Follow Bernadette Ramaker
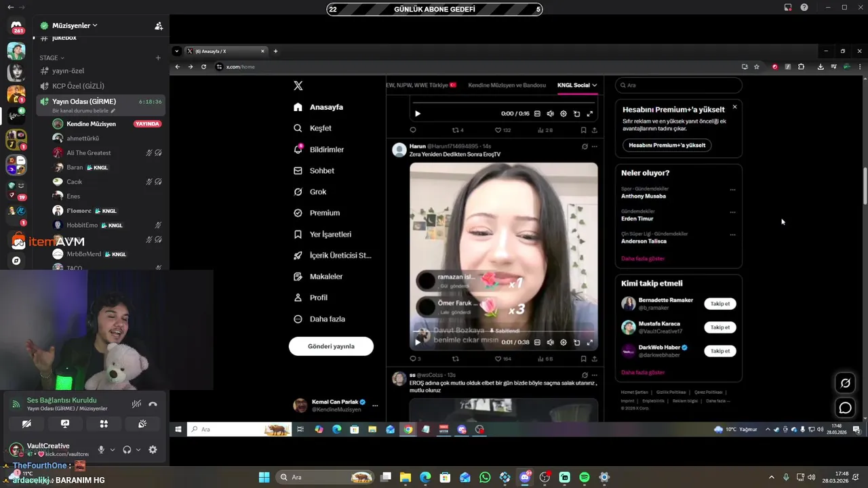 point(720,304)
